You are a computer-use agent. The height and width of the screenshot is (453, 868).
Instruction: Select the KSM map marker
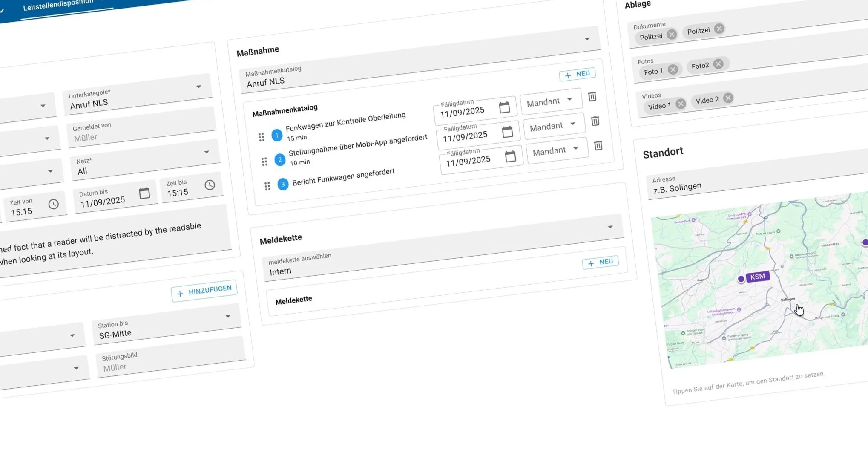tap(754, 277)
